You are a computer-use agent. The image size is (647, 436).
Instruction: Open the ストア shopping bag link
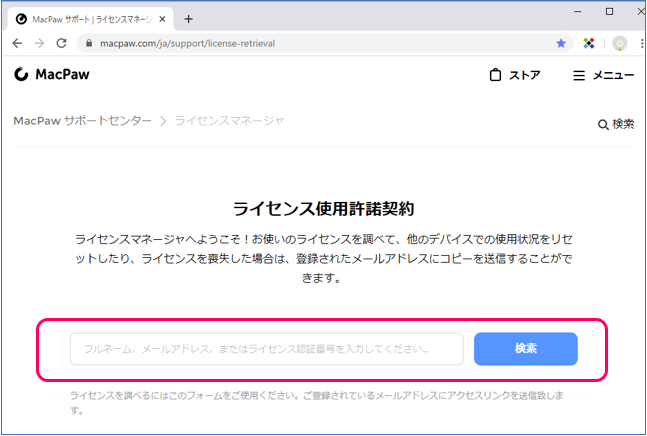(x=515, y=75)
